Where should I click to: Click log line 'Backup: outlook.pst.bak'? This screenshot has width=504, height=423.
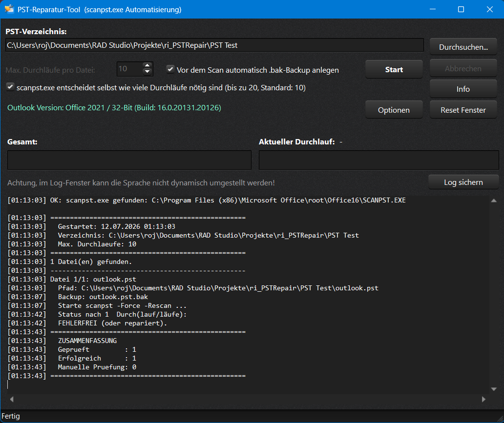coord(103,297)
